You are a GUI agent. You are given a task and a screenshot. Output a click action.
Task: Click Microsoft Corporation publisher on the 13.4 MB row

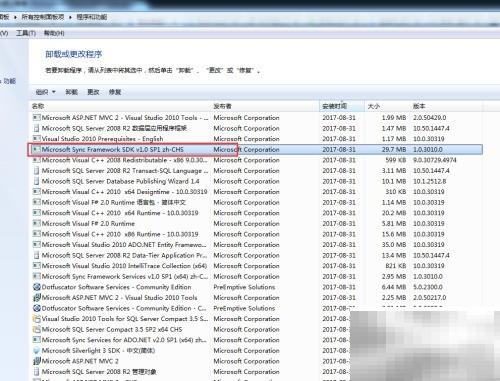246,255
